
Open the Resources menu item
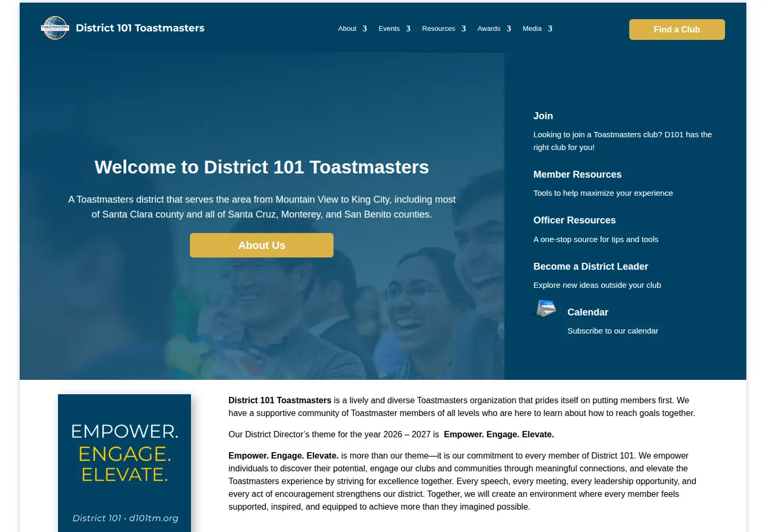coord(438,29)
